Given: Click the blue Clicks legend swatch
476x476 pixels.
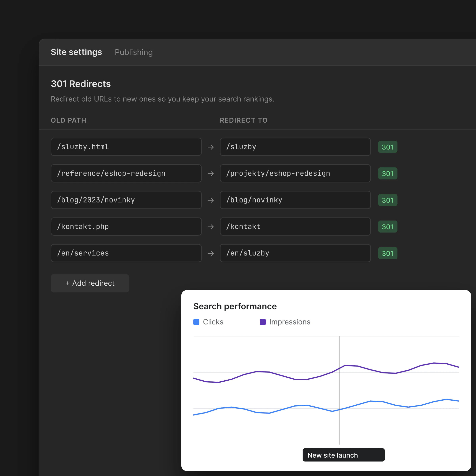Looking at the screenshot, I should tap(196, 322).
